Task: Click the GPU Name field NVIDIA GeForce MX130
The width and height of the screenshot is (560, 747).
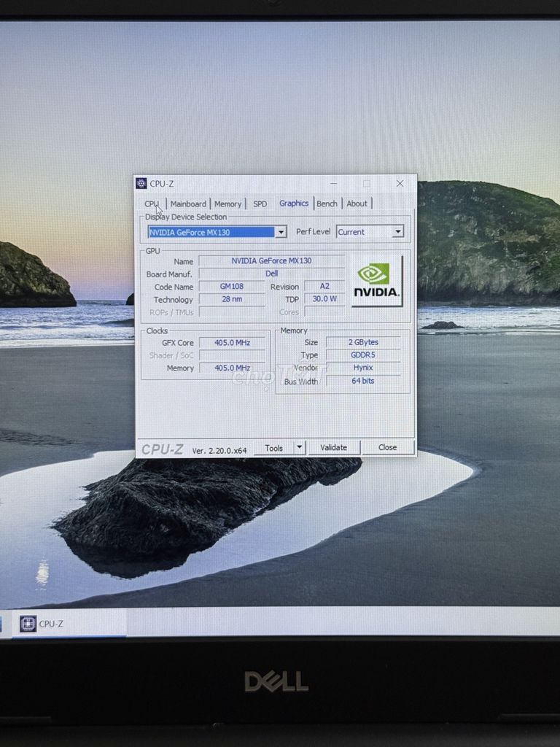Action: click(271, 260)
